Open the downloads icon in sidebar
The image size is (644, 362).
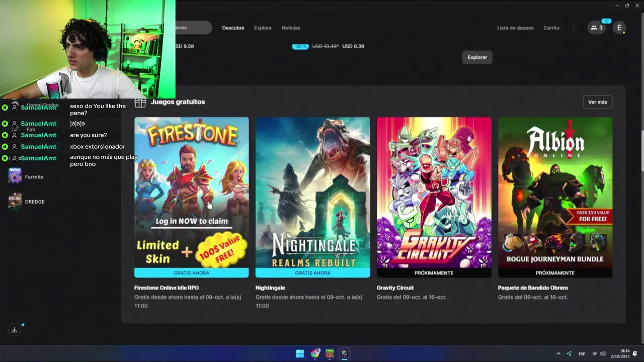(15, 330)
